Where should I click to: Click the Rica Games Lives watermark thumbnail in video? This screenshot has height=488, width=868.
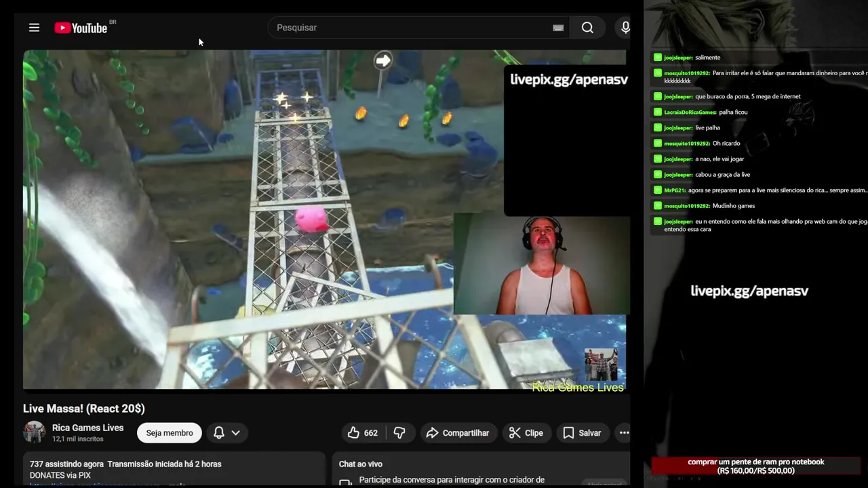click(601, 365)
